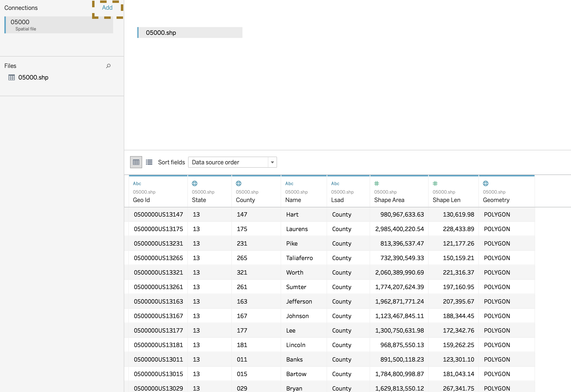Switch to the data grid view
The width and height of the screenshot is (571, 392).
click(136, 162)
